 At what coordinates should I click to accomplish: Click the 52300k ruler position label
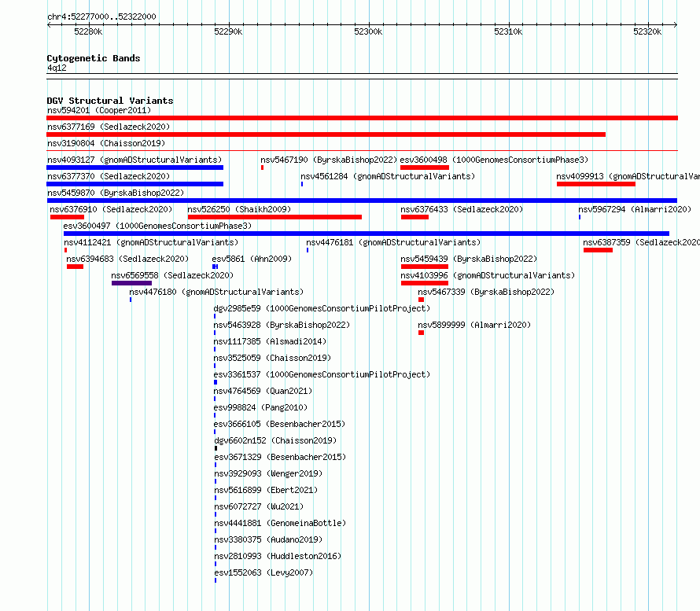(x=368, y=31)
